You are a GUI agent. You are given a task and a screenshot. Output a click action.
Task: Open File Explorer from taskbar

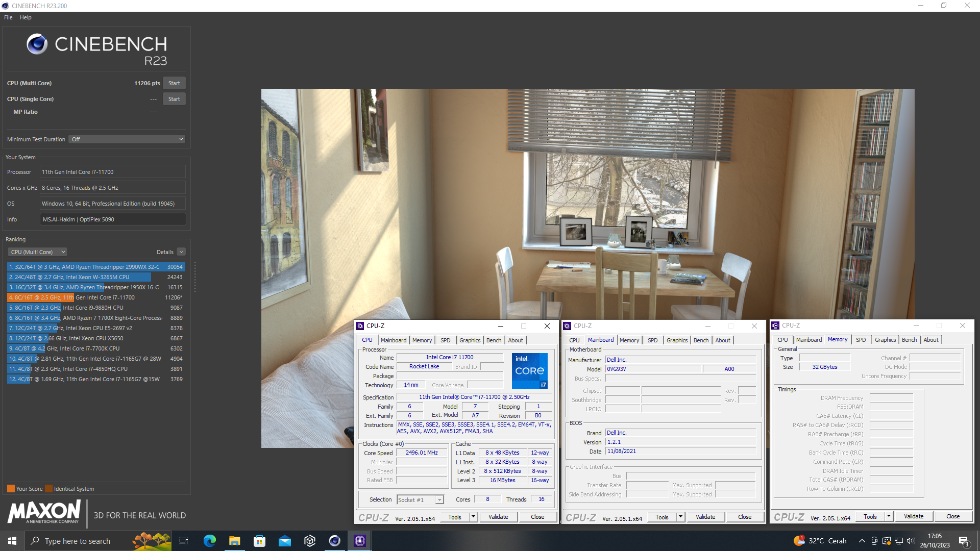tap(234, 541)
